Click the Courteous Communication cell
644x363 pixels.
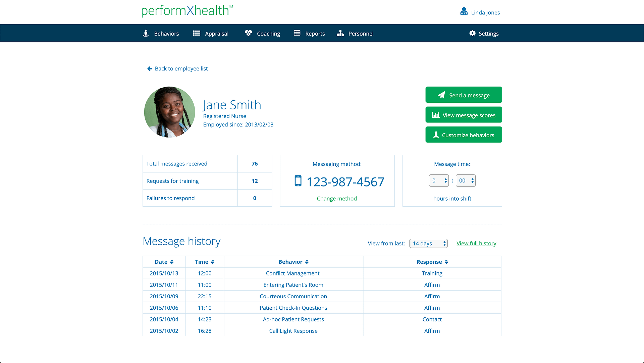point(293,296)
